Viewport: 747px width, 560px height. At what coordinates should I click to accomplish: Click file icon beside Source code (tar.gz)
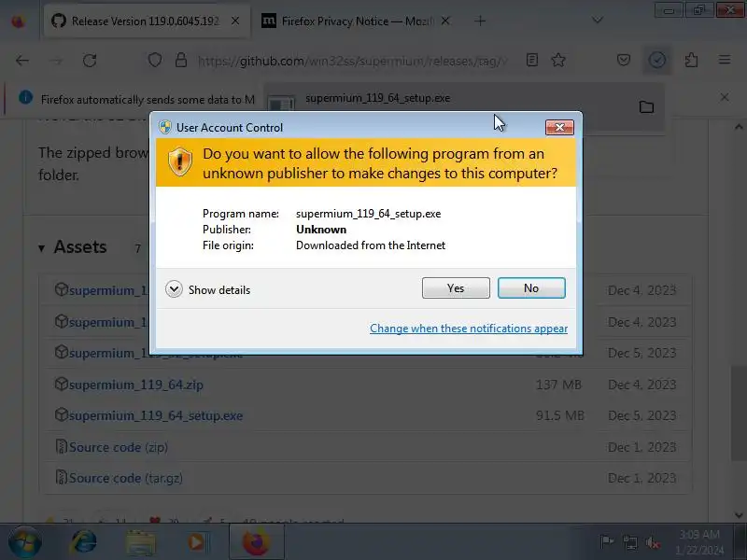tap(62, 478)
